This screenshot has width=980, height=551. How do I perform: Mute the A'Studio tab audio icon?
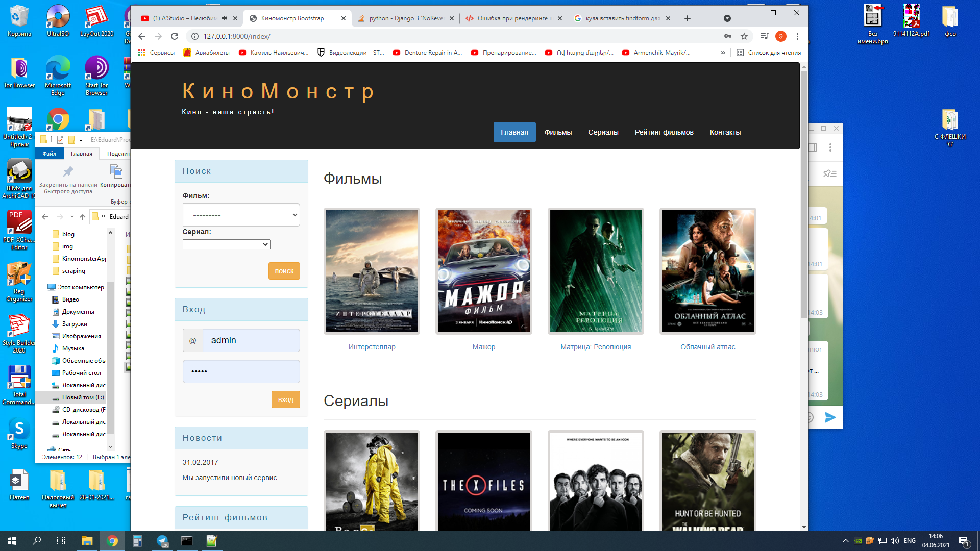pyautogui.click(x=225, y=18)
